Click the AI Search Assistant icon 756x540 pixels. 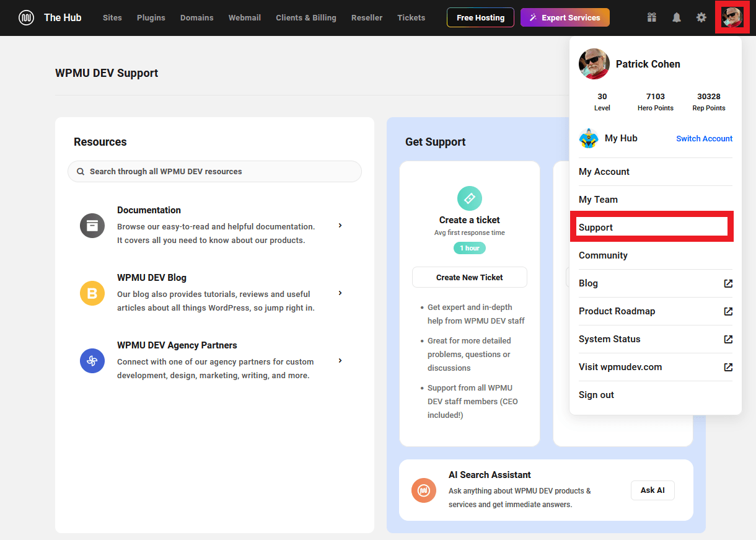424,490
